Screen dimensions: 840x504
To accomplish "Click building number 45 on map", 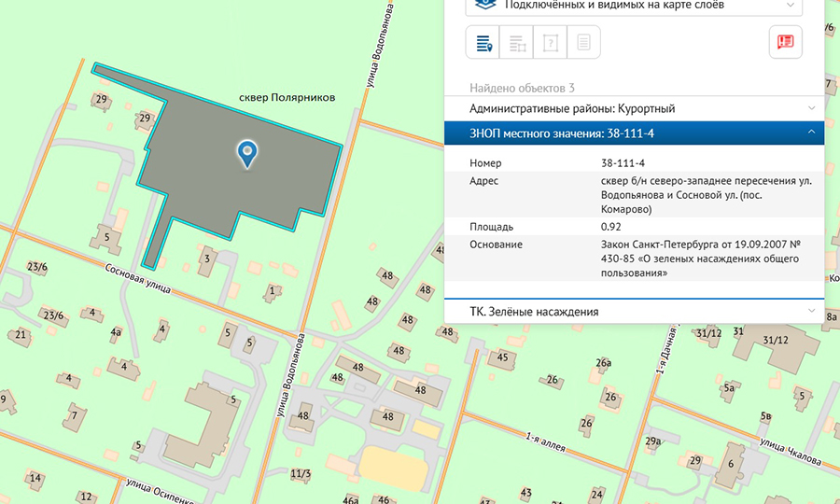I will (502, 357).
